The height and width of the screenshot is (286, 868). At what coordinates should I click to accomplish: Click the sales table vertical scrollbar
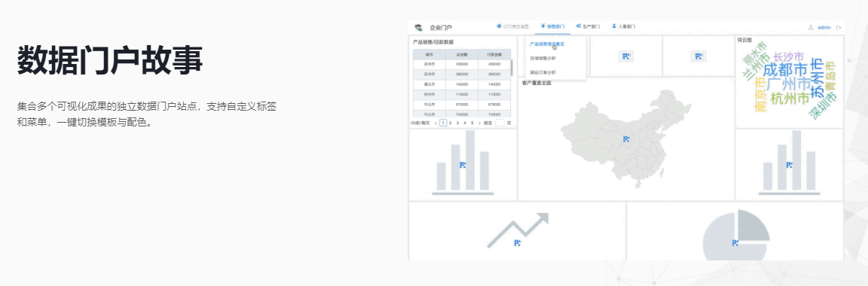tap(512, 68)
